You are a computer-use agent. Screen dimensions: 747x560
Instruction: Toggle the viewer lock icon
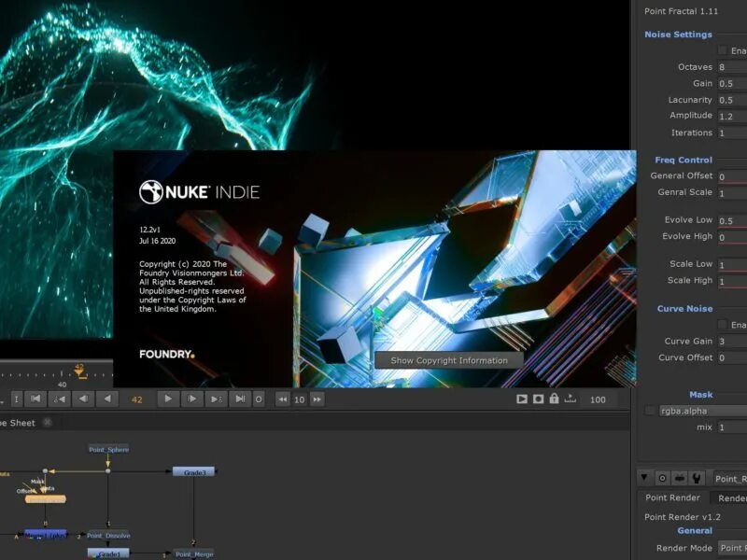click(554, 399)
